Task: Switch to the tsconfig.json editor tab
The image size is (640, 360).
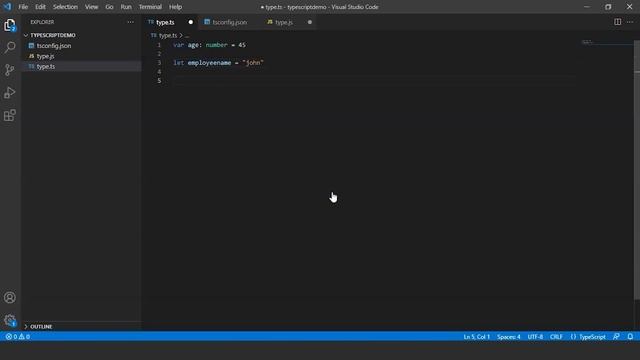Action: (229, 22)
